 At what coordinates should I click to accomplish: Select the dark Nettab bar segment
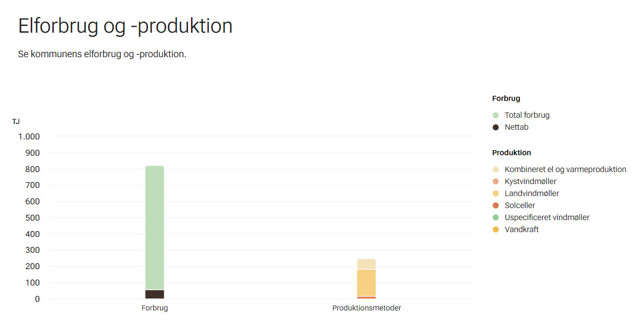(x=155, y=294)
